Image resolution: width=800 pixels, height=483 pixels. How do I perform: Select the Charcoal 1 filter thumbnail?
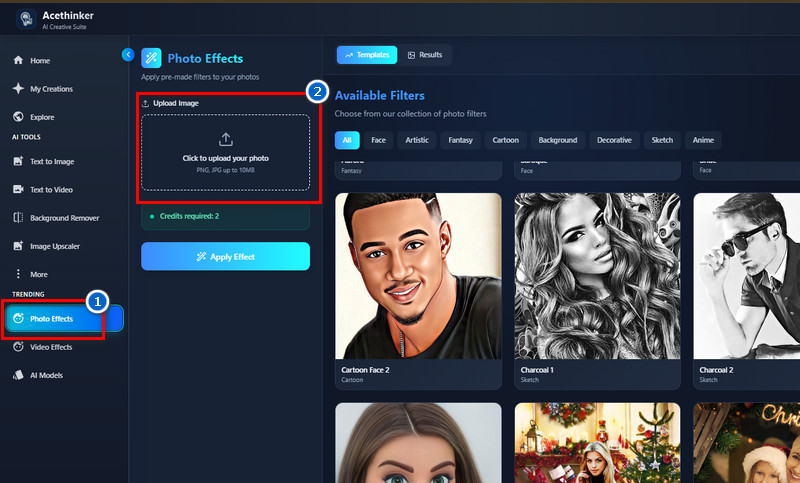(597, 276)
